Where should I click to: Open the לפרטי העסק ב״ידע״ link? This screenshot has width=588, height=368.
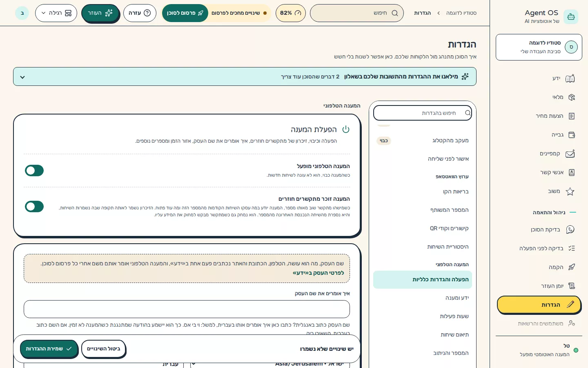coord(318,273)
